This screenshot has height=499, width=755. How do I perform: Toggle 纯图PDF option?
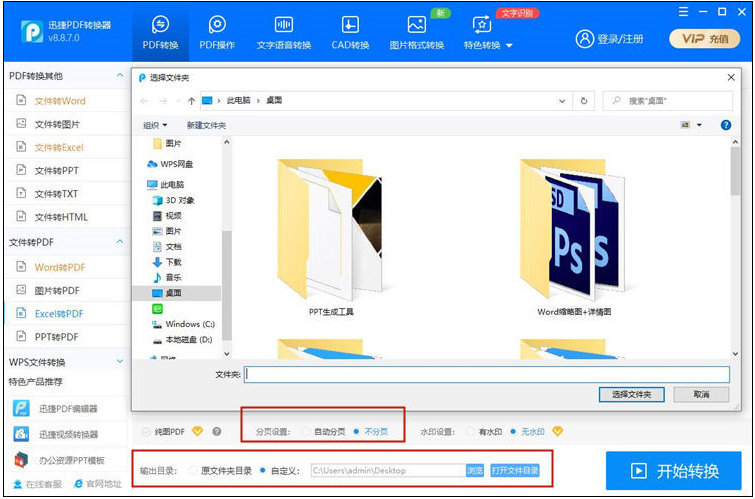146,432
